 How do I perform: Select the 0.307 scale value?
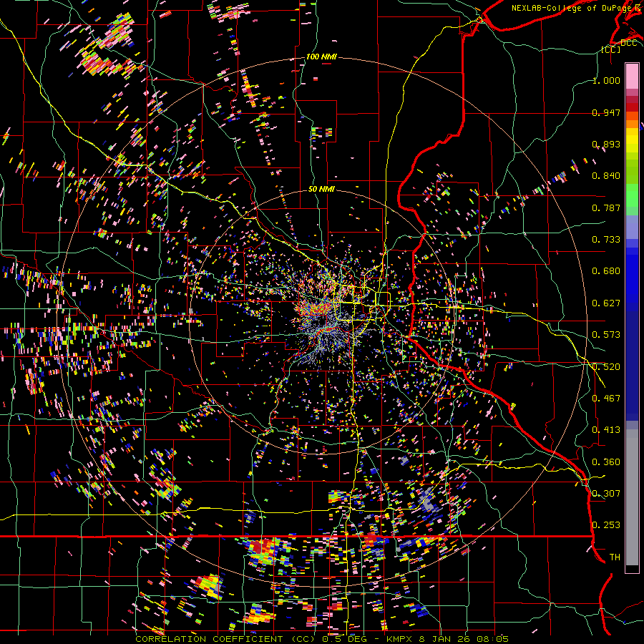[x=606, y=494]
